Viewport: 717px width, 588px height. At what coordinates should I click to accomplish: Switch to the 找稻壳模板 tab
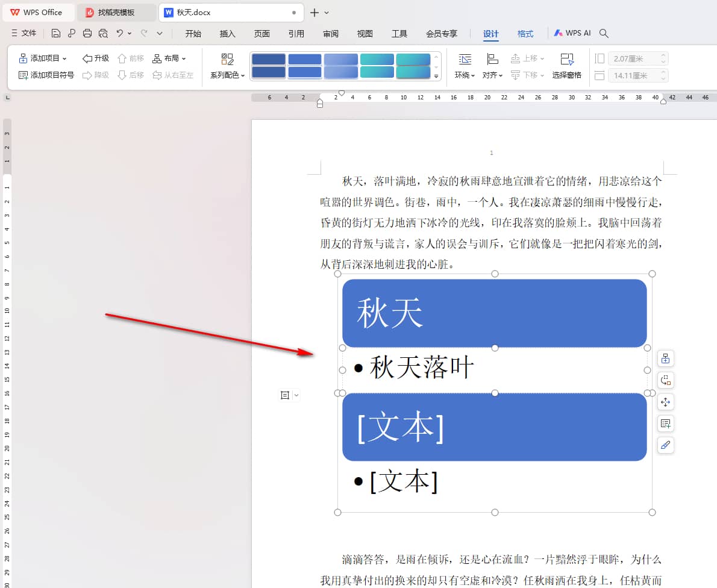[x=116, y=12]
